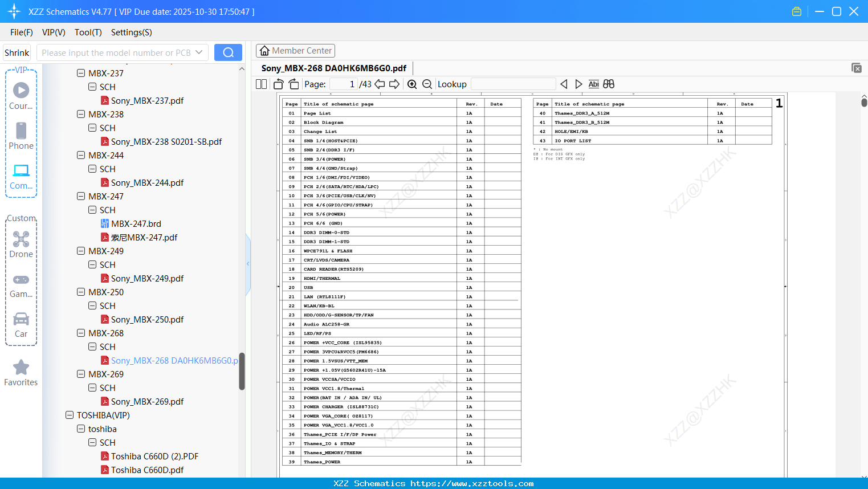This screenshot has height=489, width=868.
Task: Collapse the MBX-237 tree node
Action: pos(81,74)
